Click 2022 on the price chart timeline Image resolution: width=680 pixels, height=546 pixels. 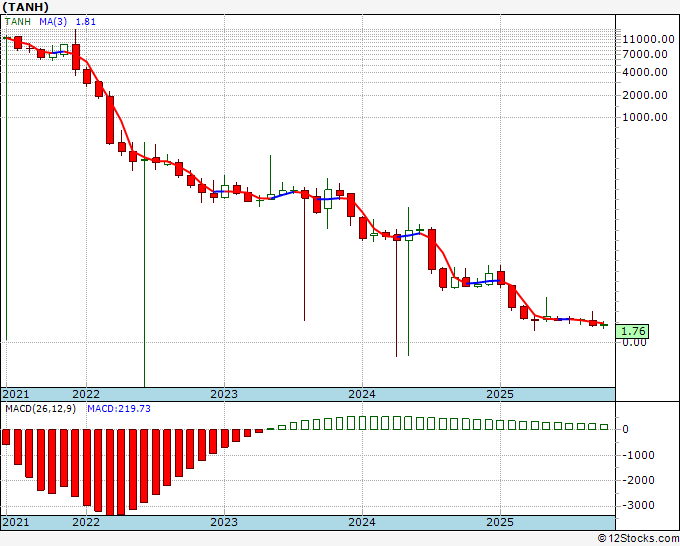(x=86, y=394)
